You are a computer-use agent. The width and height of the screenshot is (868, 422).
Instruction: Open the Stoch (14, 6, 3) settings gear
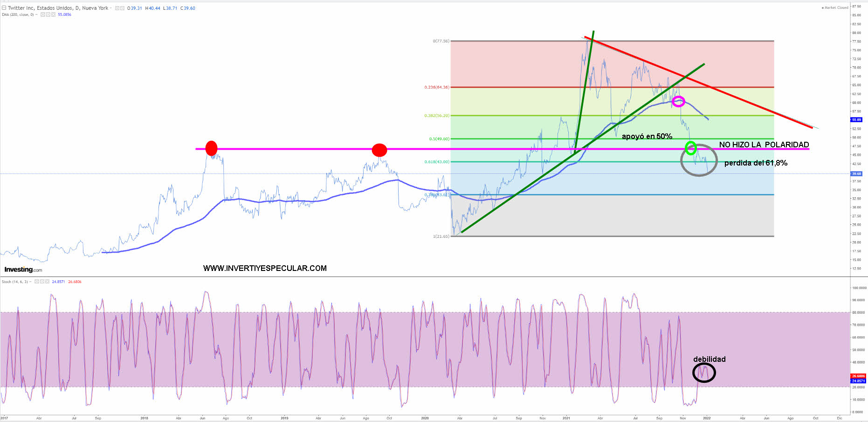41,282
